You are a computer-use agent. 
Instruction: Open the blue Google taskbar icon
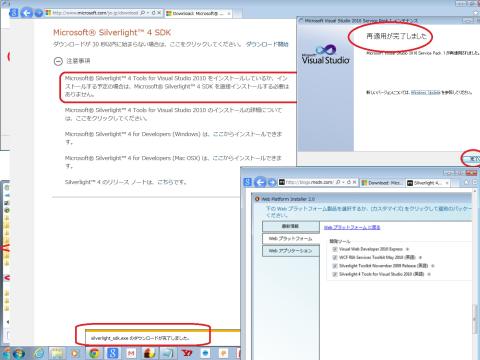(113, 353)
